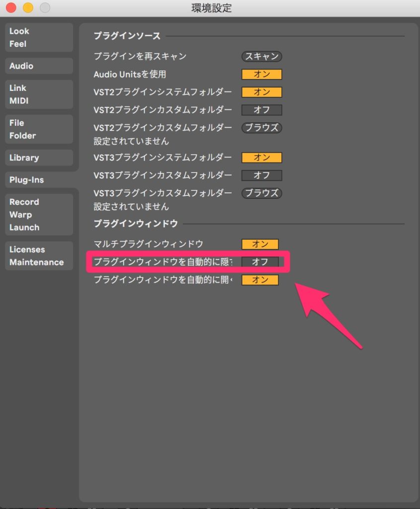
Task: Click the スキャン button to rescan plug-ins
Action: [261, 57]
